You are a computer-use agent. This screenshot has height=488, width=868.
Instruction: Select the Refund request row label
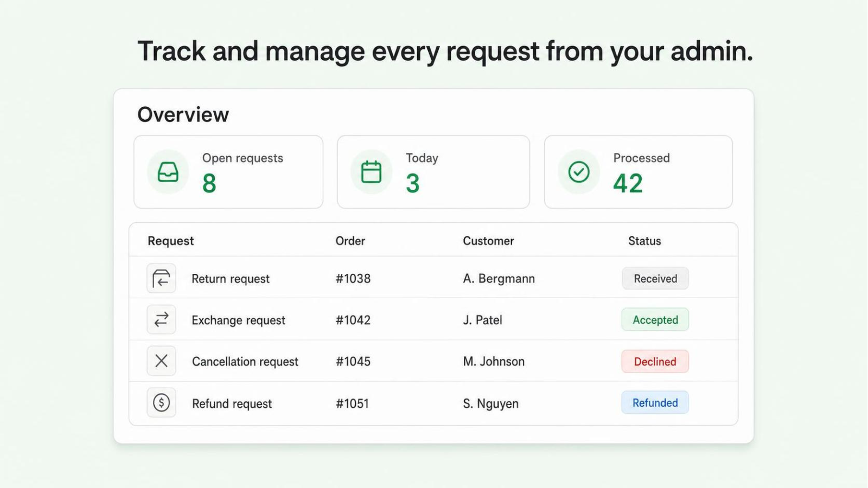click(232, 403)
